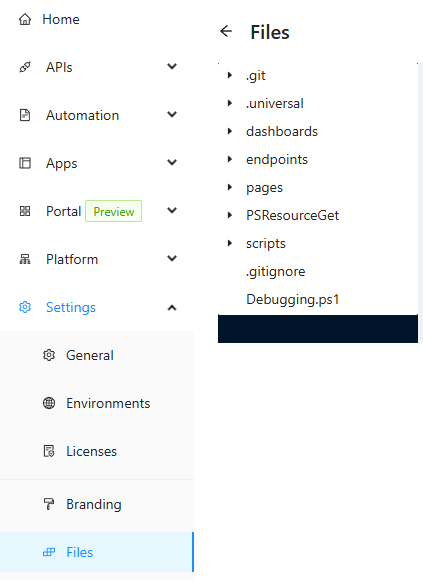Screen dimensions: 423x580
Task: Click the Environments globe icon
Action: pos(49,403)
